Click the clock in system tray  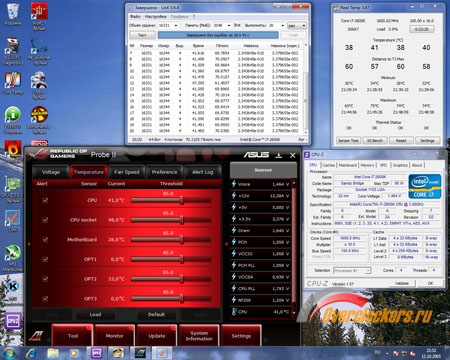coord(431,353)
